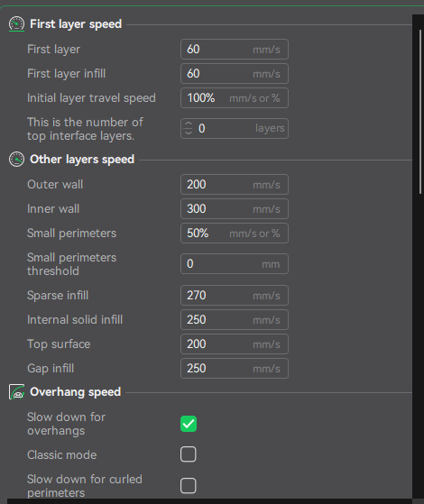Increase top interface layers with up arrow
424x504 pixels.
coord(189,124)
